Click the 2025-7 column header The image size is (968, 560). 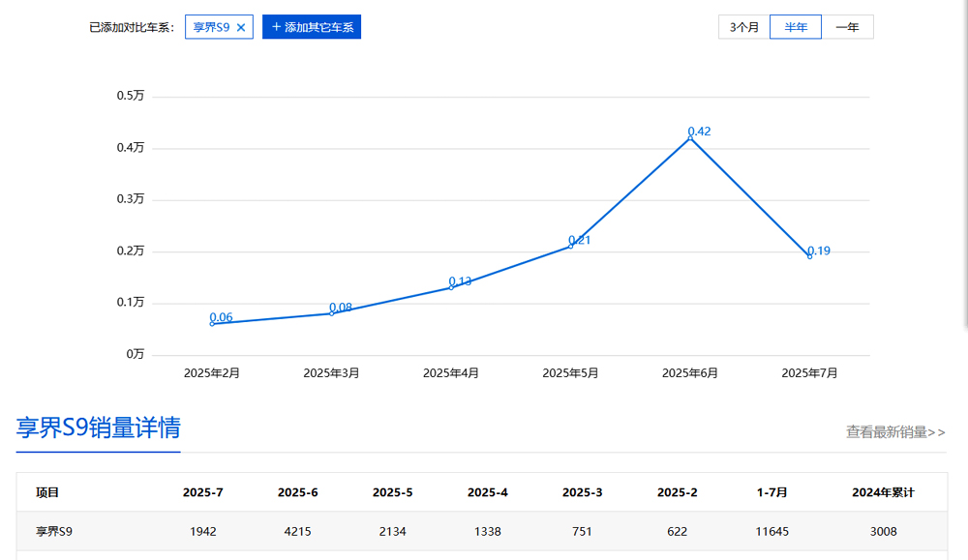click(x=203, y=492)
